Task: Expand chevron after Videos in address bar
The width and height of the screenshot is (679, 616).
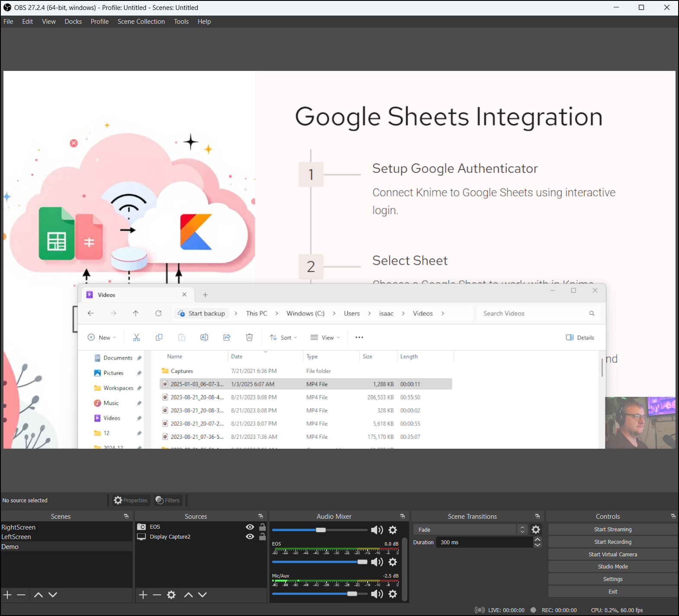Action: click(443, 313)
